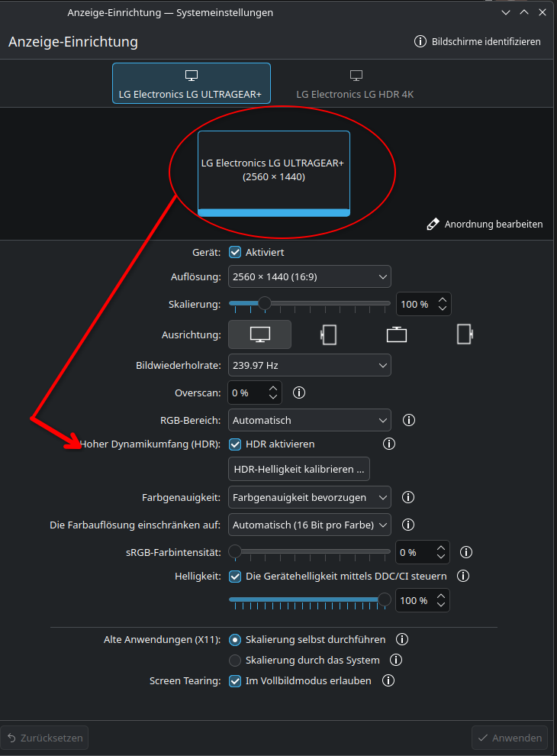Show HDR aktivieren info icon

(x=389, y=444)
